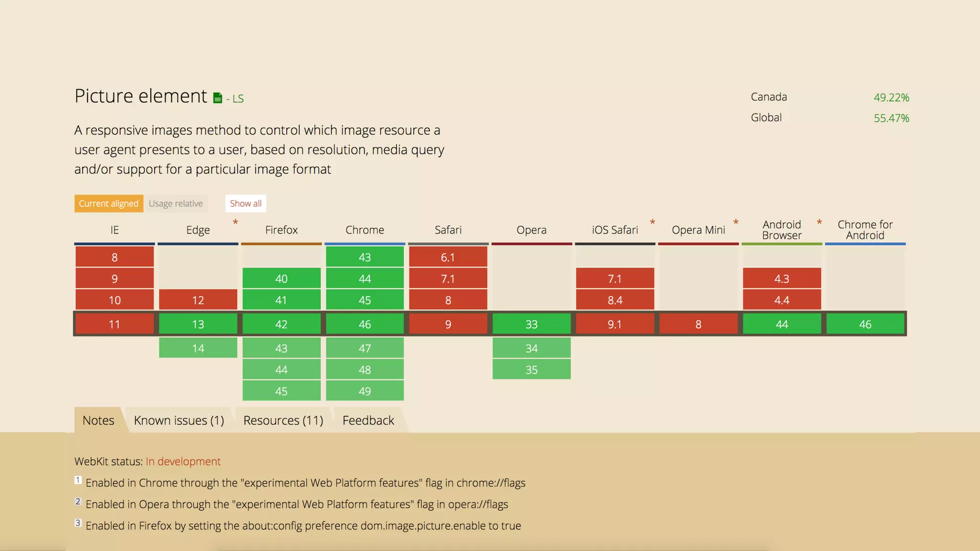
Task: Click the asterisk next to Edge
Action: coord(235,222)
